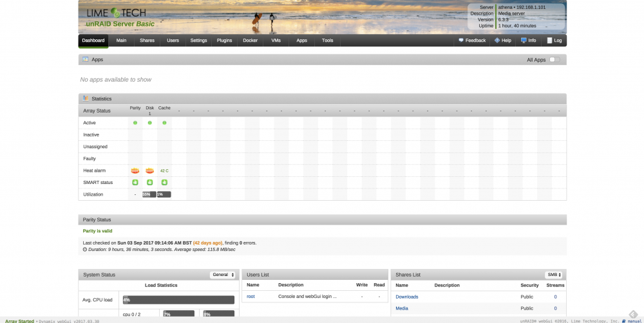This screenshot has width=644, height=323.
Task: Click the server name athena 192.168.1.101
Action: 522,7
